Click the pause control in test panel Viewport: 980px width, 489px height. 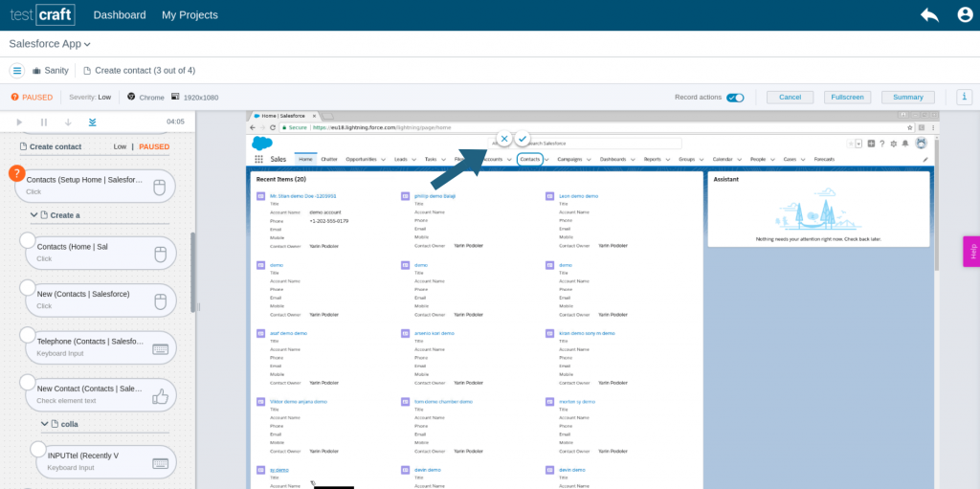tap(44, 122)
